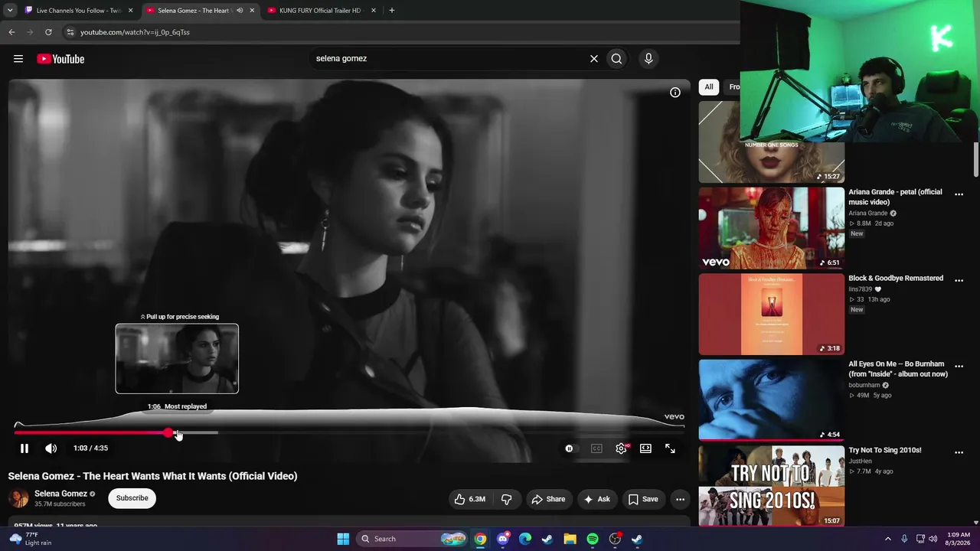Open Selena Gomez channel avatar
The image size is (980, 551).
(18, 498)
